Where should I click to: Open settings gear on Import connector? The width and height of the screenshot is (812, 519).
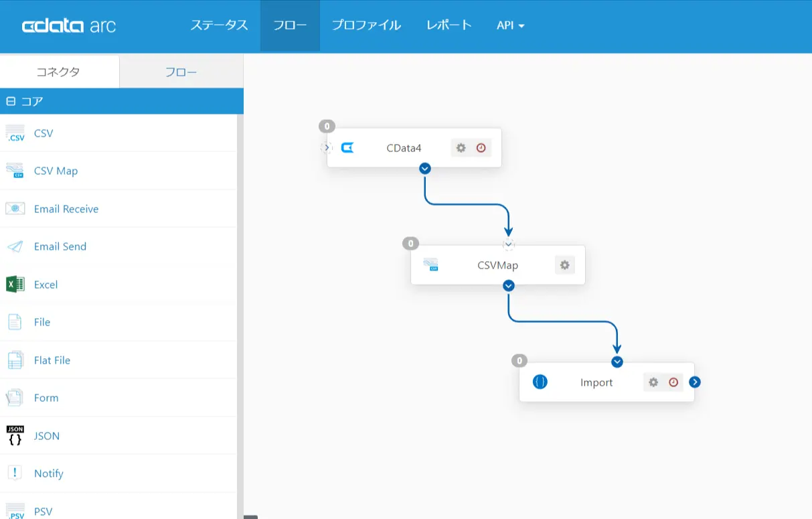(x=653, y=382)
